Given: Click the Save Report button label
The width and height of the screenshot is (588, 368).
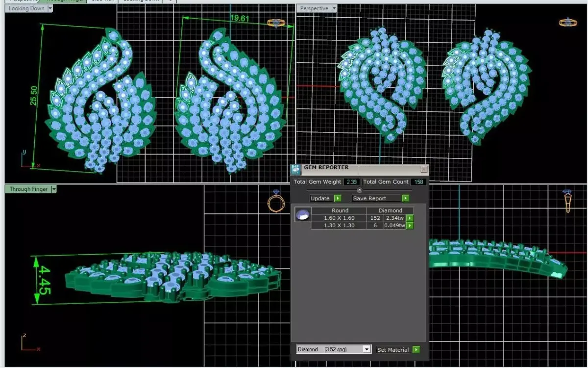Looking at the screenshot, I should (x=370, y=198).
